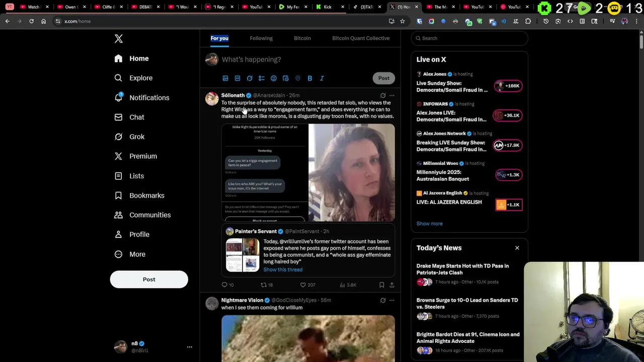Open Bookmarks in the sidebar
Screen dimensions: 644x362
139,196
